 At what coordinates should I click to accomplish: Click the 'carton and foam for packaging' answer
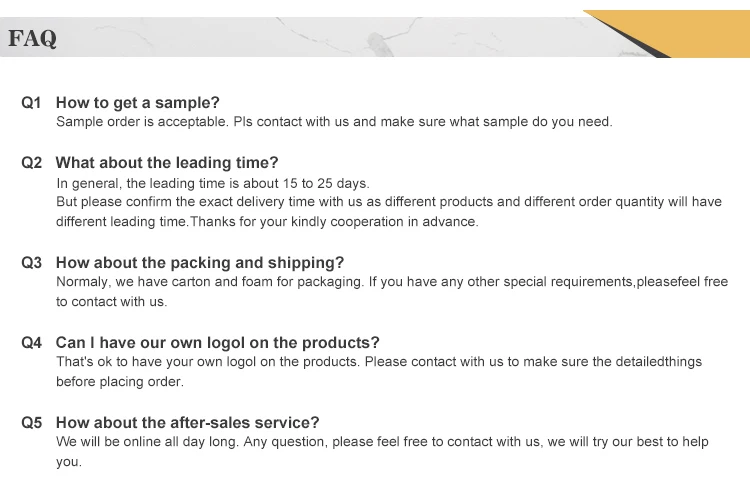392,282
